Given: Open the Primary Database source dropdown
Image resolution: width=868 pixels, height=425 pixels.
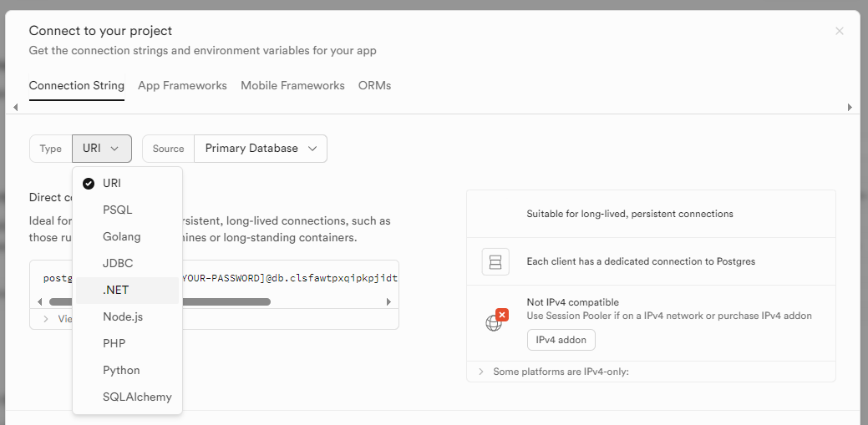Looking at the screenshot, I should [x=260, y=149].
